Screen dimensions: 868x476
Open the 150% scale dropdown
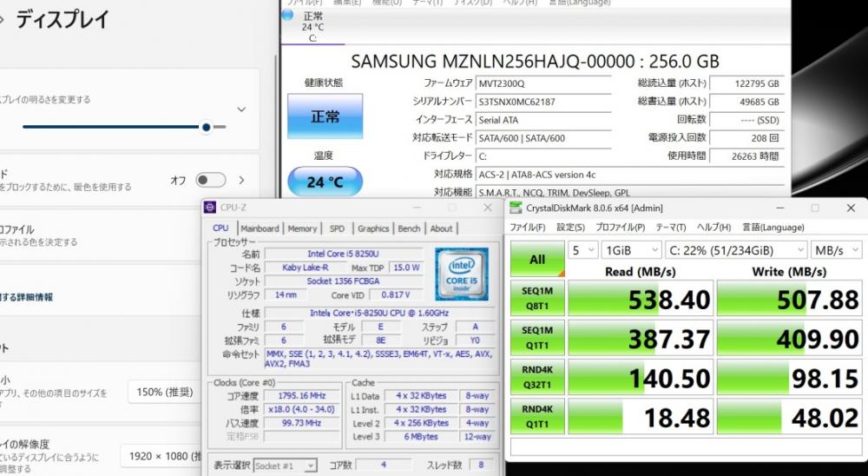click(x=164, y=392)
